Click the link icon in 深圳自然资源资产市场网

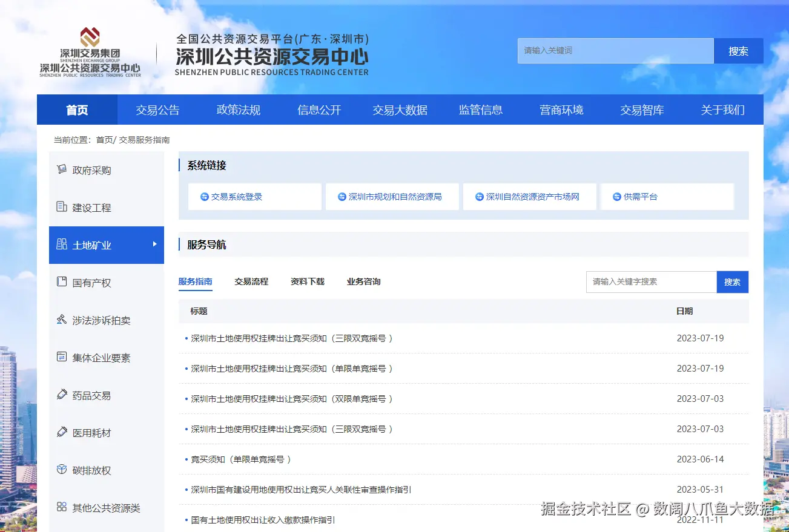pos(480,197)
